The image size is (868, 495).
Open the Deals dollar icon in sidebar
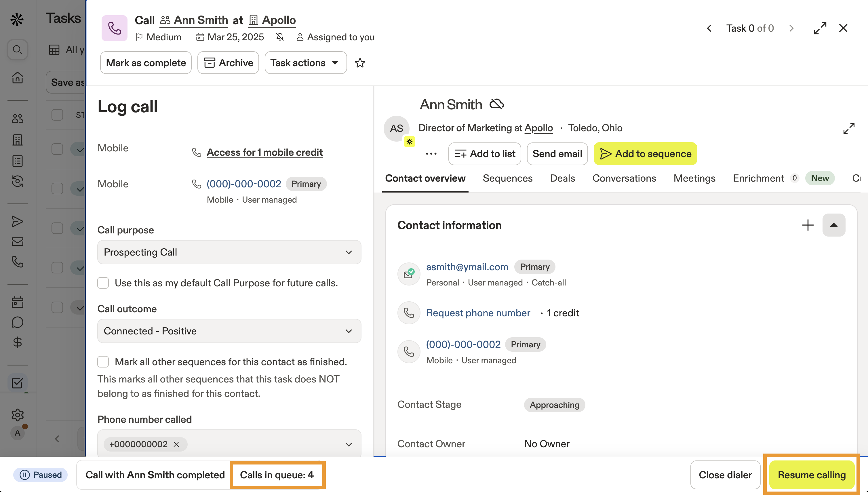tap(17, 342)
